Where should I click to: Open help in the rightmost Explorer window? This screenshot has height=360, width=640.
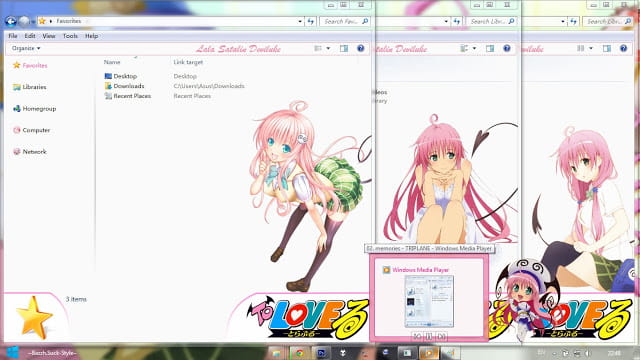[624, 48]
